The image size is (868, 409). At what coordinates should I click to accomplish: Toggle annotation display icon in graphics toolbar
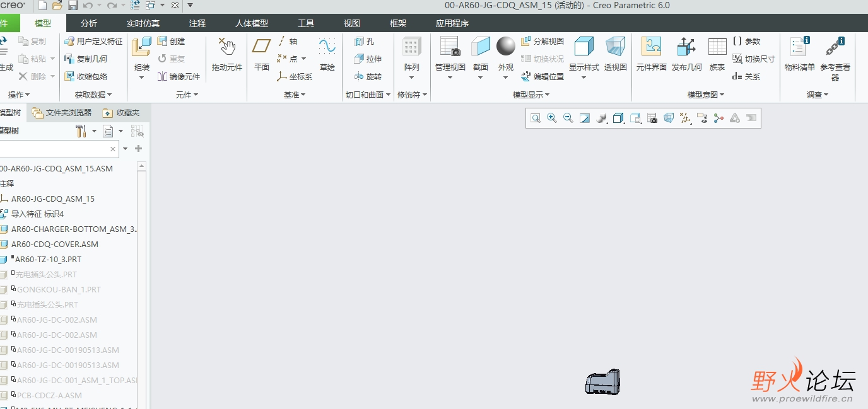(702, 118)
